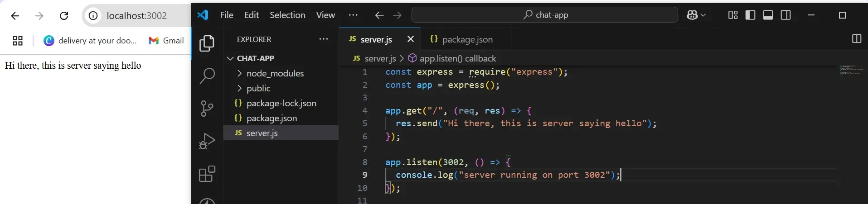
Task: Click the chat-app command center search box
Action: pos(544,15)
